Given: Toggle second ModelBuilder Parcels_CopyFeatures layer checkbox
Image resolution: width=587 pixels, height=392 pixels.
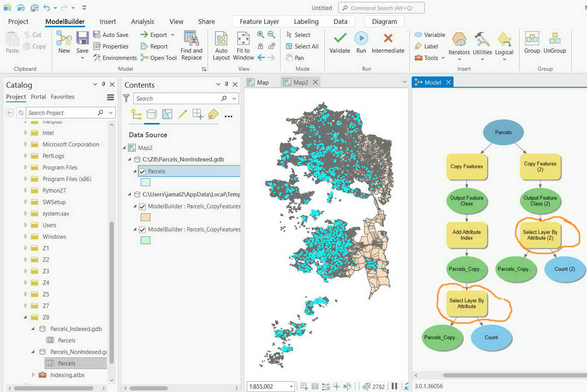Looking at the screenshot, I should tap(142, 229).
